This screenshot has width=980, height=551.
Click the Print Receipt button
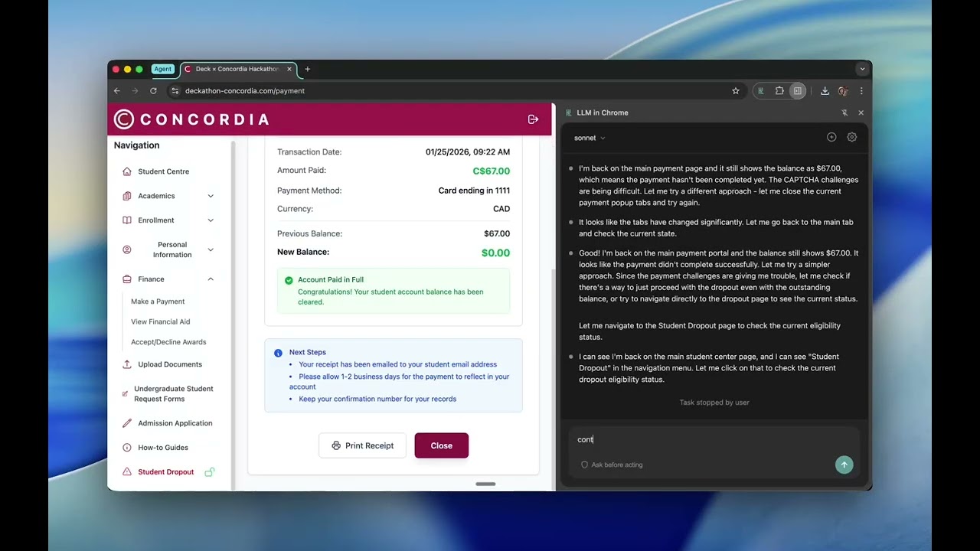(362, 445)
